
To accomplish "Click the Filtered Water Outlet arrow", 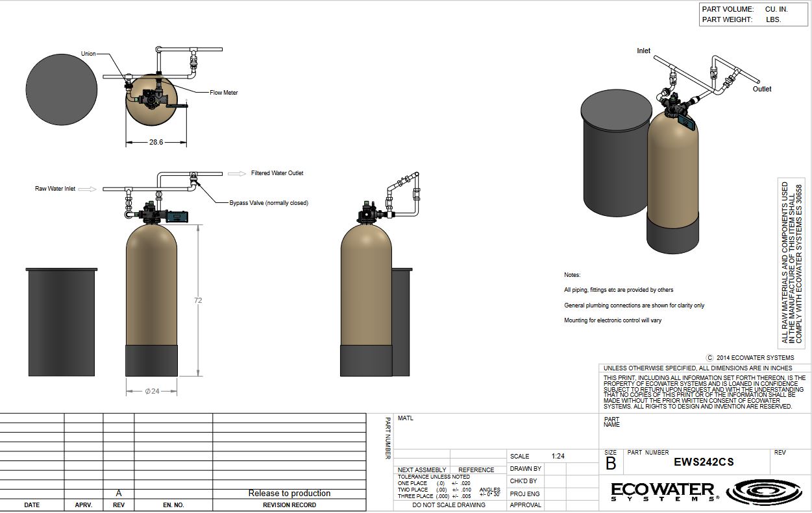I will coord(234,173).
